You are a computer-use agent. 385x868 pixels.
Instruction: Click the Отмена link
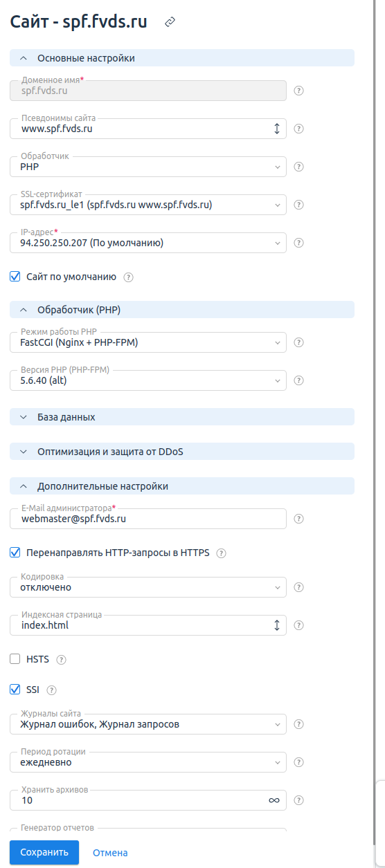click(x=110, y=853)
